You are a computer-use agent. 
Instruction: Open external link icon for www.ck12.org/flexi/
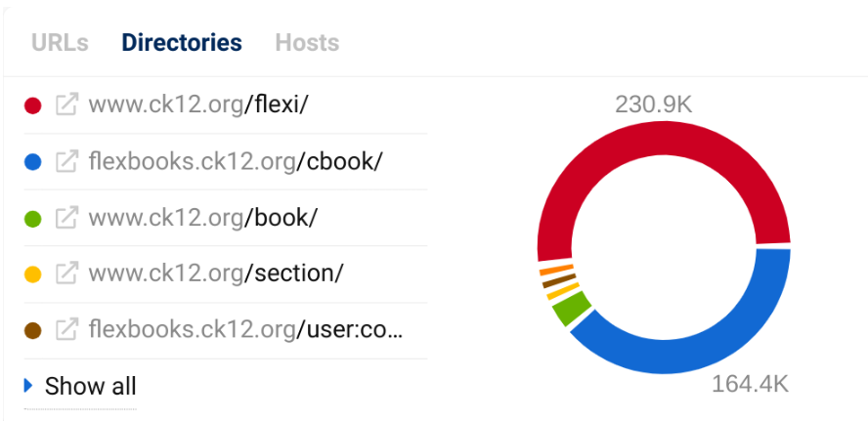[66, 105]
